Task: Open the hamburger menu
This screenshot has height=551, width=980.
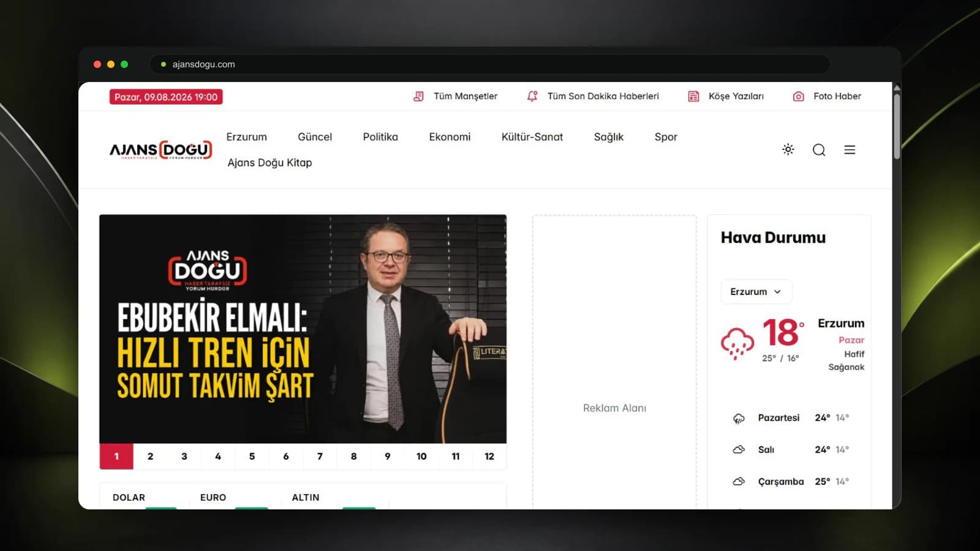Action: click(x=850, y=150)
